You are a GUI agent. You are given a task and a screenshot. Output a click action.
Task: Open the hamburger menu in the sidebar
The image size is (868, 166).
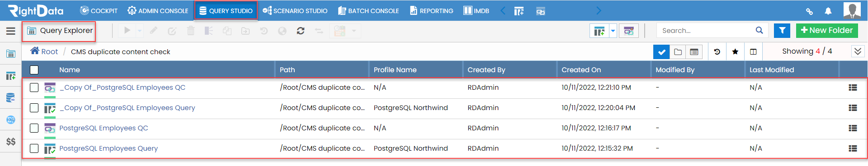coord(10,31)
